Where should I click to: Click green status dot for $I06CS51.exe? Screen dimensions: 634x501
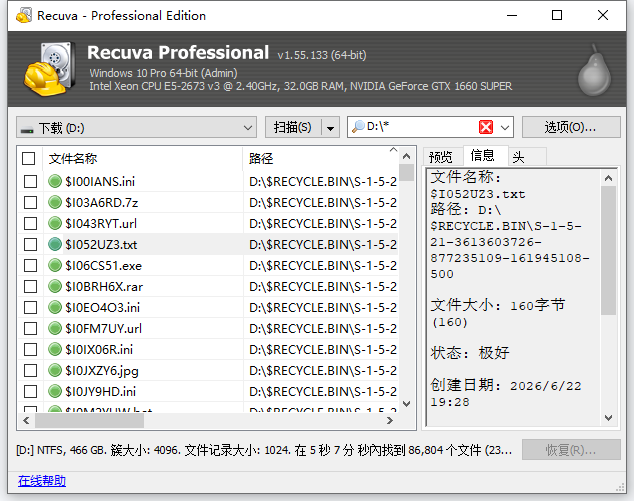(x=55, y=265)
